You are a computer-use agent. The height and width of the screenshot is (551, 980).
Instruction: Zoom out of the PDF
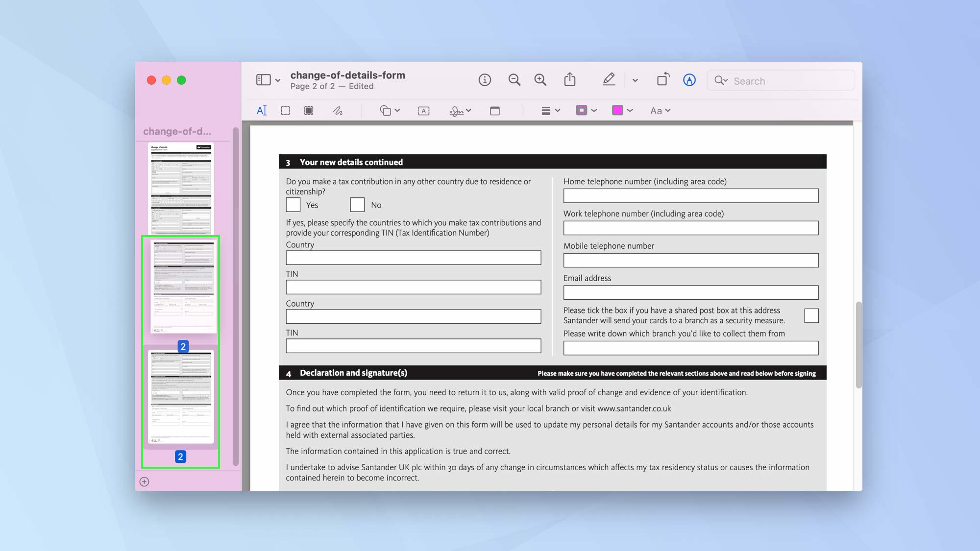pyautogui.click(x=514, y=80)
